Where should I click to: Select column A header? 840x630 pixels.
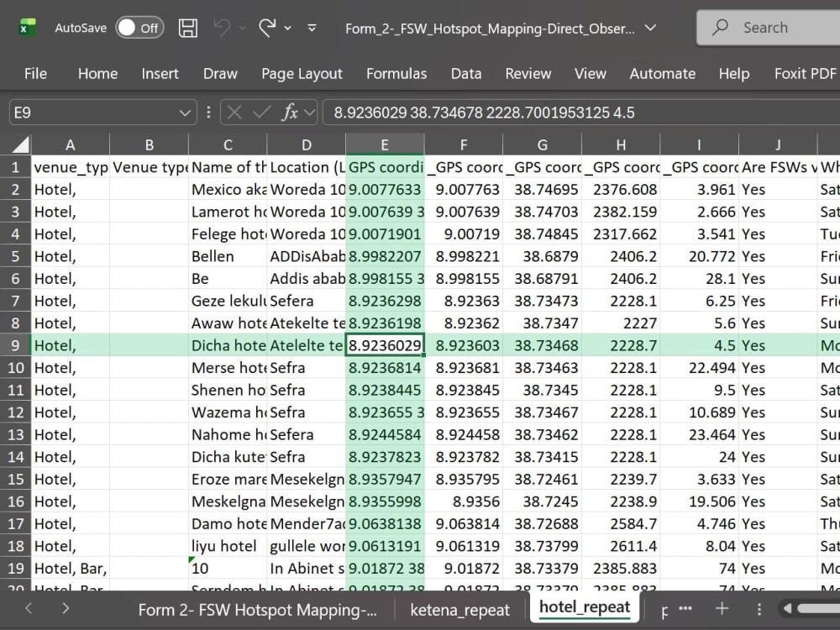(71, 145)
